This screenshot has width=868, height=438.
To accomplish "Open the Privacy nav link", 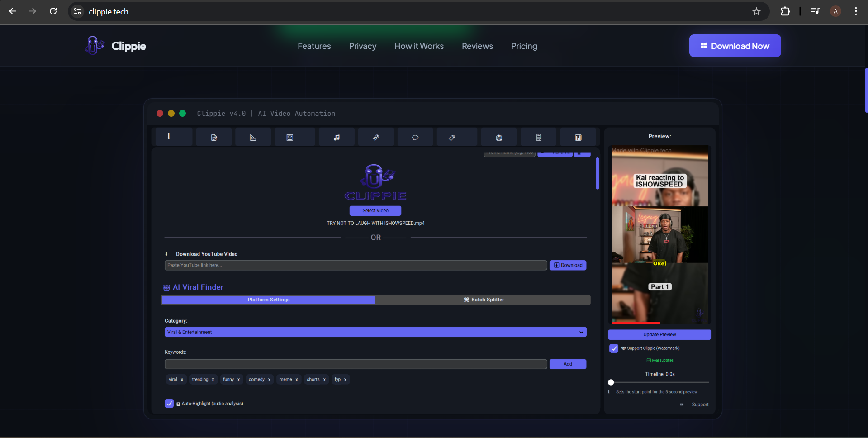I will (x=363, y=46).
